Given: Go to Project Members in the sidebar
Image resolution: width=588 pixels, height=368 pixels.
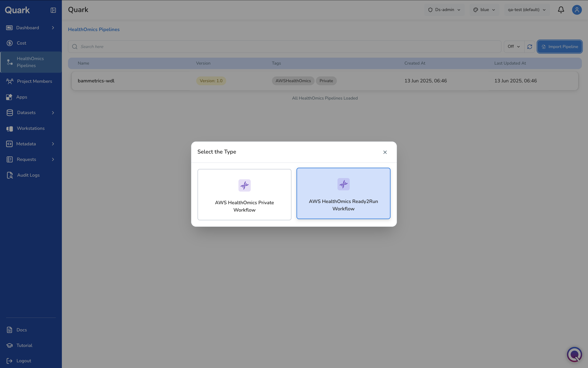Looking at the screenshot, I should pyautogui.click(x=31, y=81).
